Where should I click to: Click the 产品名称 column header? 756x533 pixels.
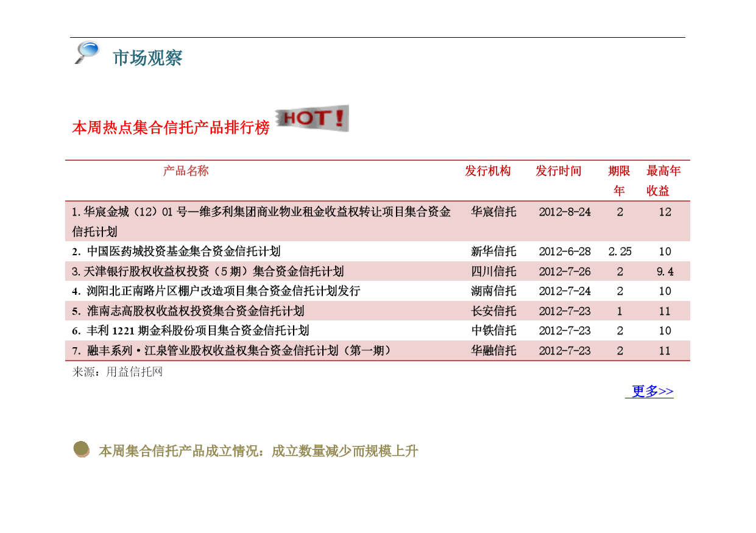[x=186, y=171]
